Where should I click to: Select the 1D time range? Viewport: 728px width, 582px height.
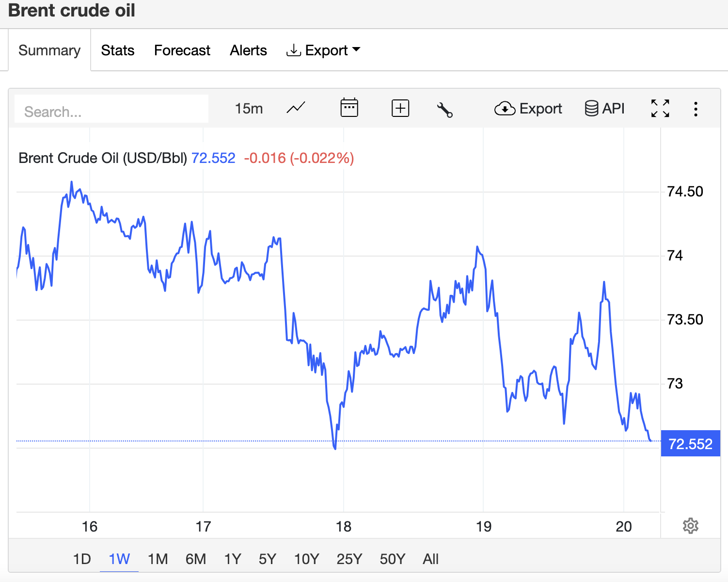pos(82,559)
